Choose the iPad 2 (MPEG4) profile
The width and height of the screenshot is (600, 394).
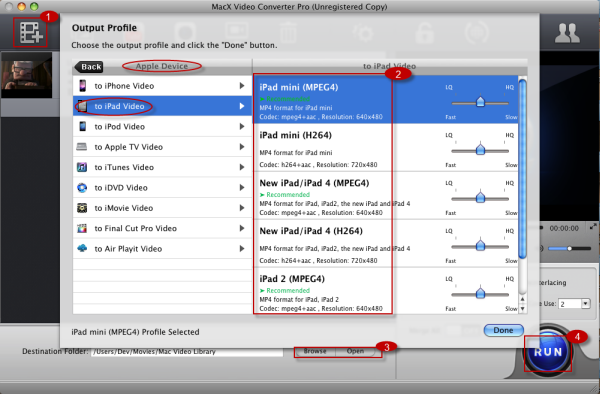tap(386, 291)
